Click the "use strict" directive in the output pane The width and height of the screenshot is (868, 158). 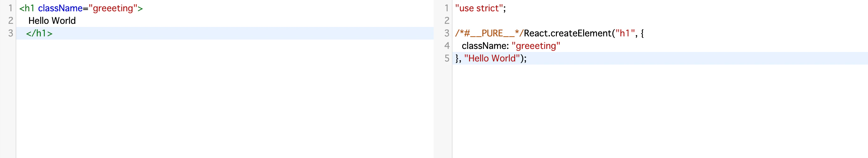[x=479, y=8]
